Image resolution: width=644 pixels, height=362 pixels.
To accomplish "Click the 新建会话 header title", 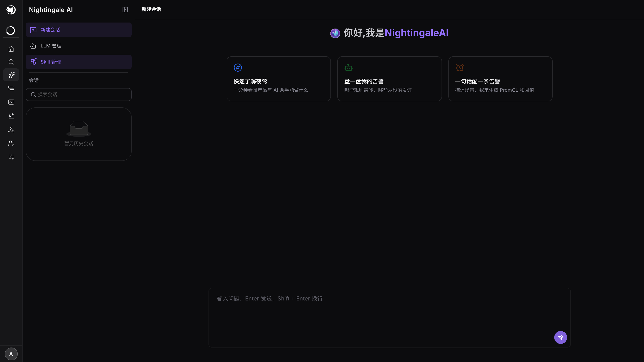I will point(151,9).
